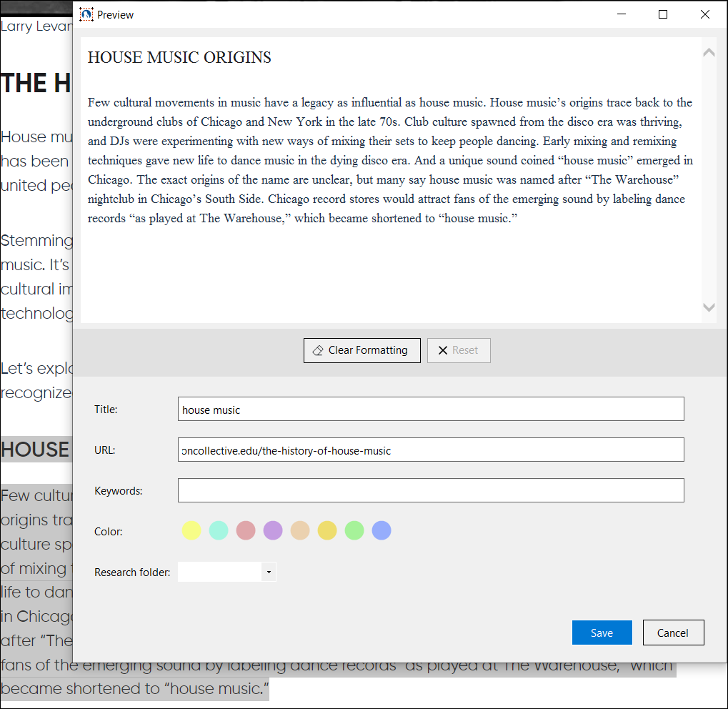This screenshot has height=709, width=728.
Task: Cancel the Preview dialog
Action: [673, 633]
